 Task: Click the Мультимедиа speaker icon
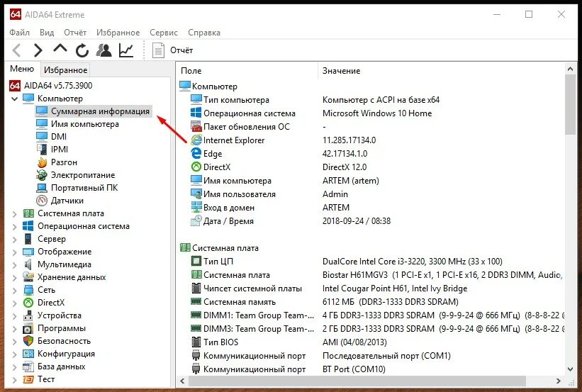(28, 264)
